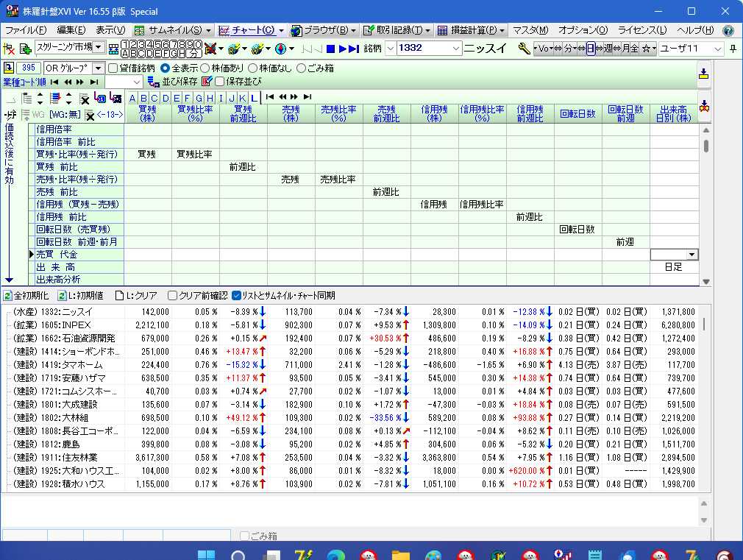The image size is (743, 560).
Task: Click the row delete icon with black X
Action: [85, 99]
